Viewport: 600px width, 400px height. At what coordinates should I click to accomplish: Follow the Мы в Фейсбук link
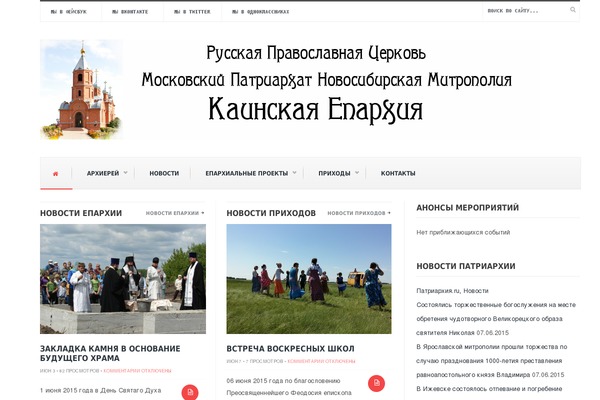click(x=69, y=12)
